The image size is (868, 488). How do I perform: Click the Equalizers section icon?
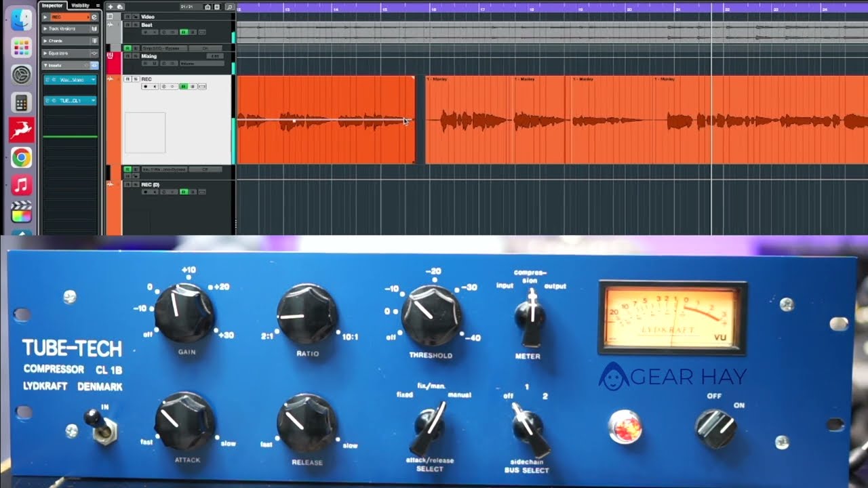pyautogui.click(x=94, y=53)
